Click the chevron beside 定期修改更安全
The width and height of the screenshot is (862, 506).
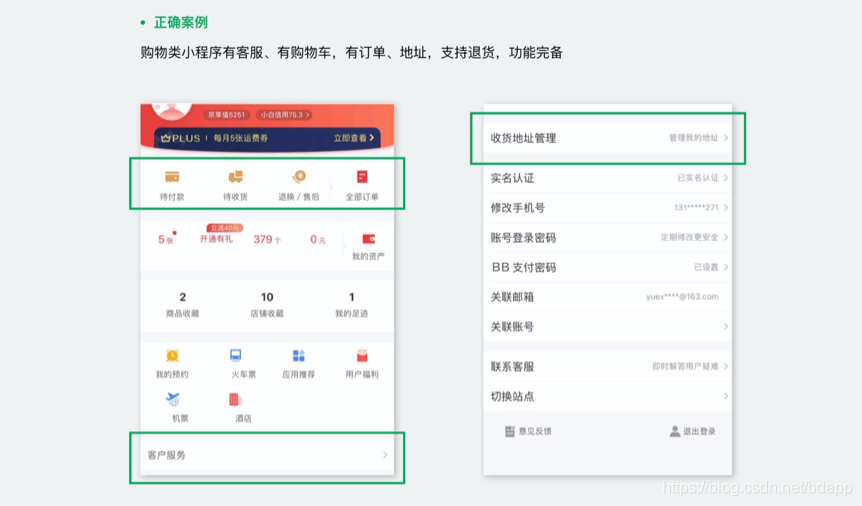726,237
